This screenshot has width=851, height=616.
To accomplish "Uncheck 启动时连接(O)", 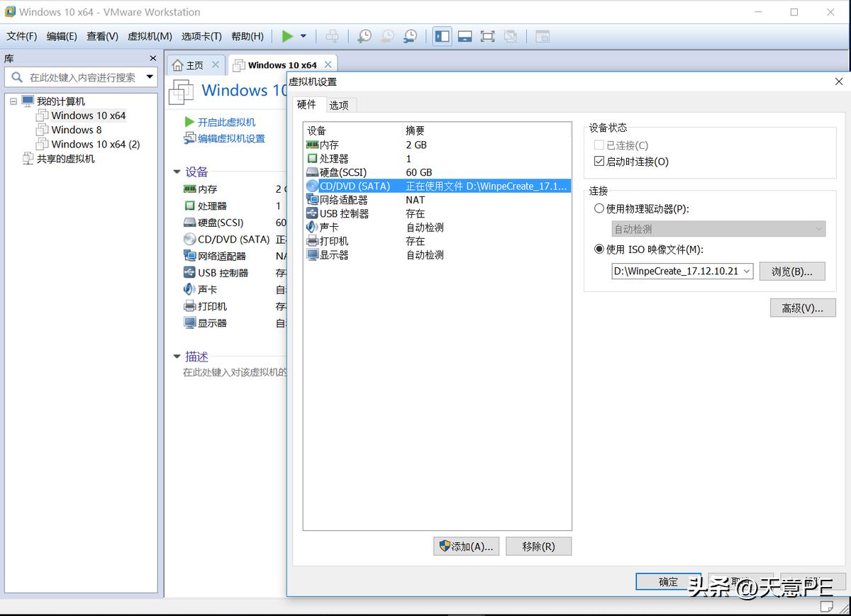I will tap(599, 160).
